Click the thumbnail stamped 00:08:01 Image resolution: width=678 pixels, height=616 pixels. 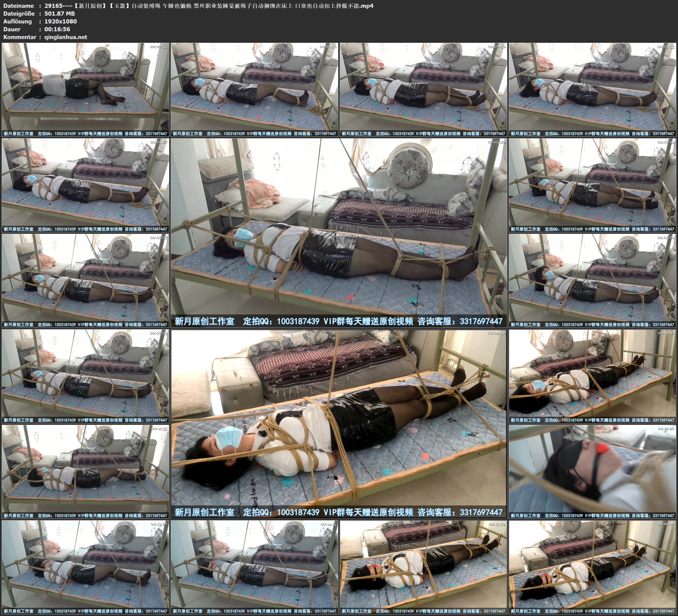pos(593,281)
